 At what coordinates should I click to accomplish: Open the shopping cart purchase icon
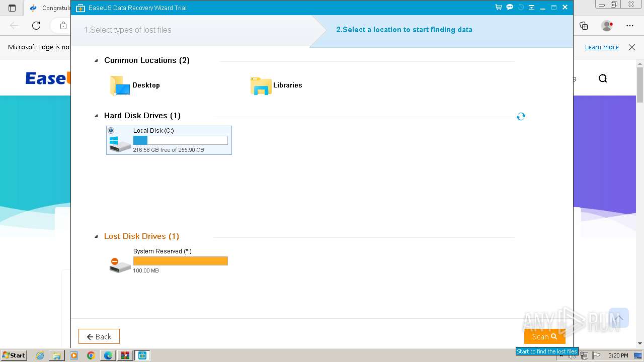(498, 8)
